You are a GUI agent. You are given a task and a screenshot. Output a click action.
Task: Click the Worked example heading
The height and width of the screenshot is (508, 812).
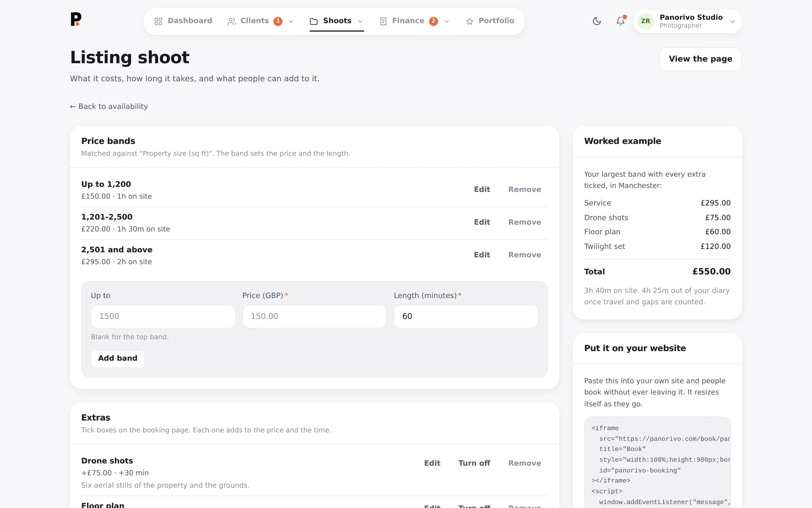coord(623,141)
